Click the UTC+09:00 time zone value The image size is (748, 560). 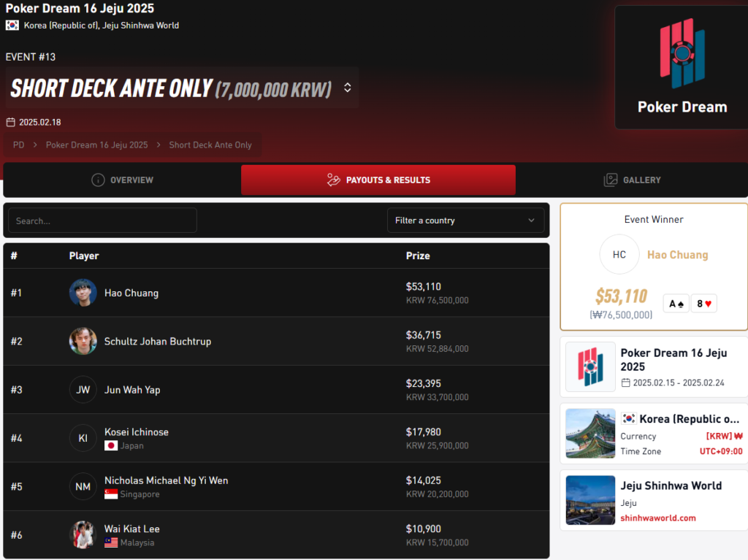(x=721, y=451)
